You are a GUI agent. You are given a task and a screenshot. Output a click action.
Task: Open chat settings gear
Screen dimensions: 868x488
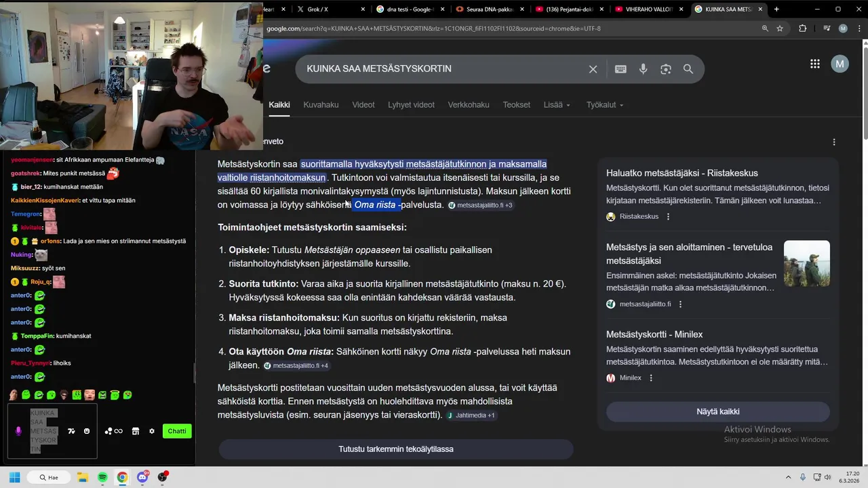(x=152, y=431)
